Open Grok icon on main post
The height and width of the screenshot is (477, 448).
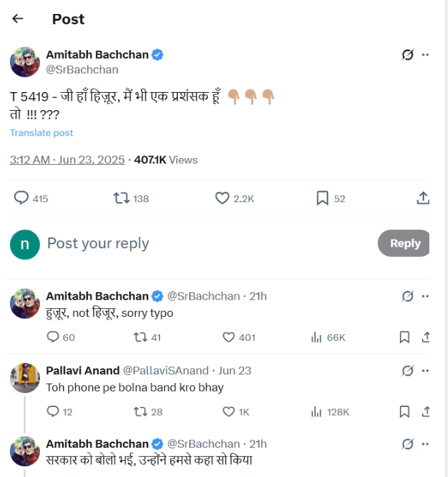(x=408, y=55)
